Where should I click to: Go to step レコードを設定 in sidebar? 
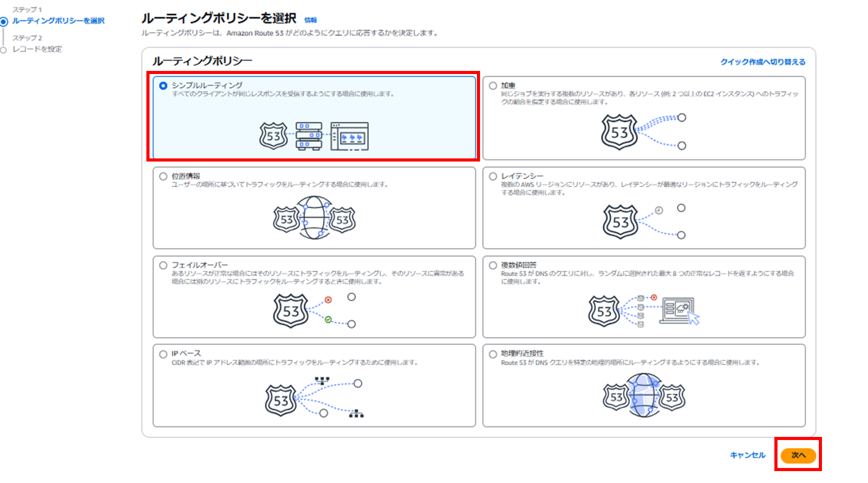(x=37, y=49)
